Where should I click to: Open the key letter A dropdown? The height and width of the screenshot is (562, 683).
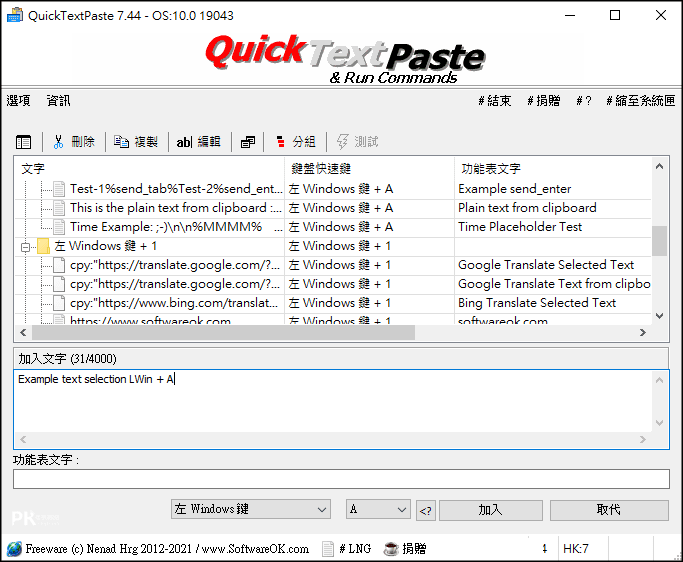pyautogui.click(x=378, y=509)
